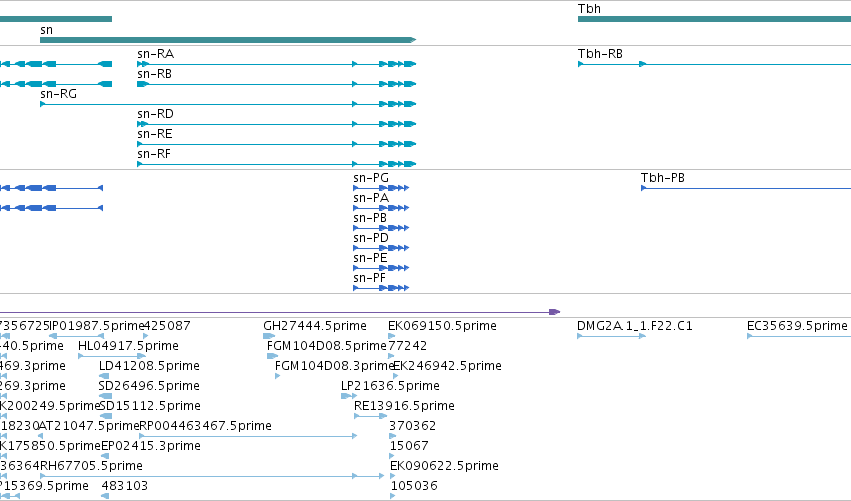Click the Tbh gene label
Viewport: 851px width, 501px height.
(589, 9)
